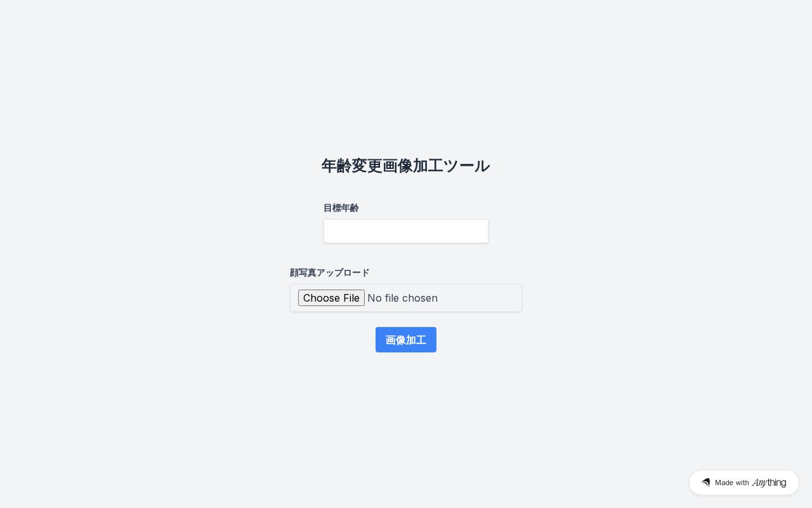This screenshot has width=812, height=508.
Task: Click the ツール word at the end of the page title
Action: pyautogui.click(x=466, y=166)
